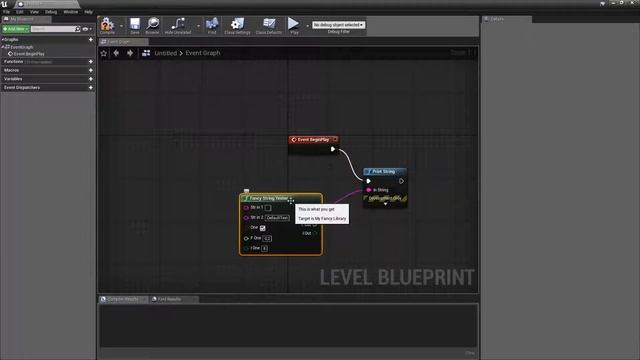
Task: Toggle the One boolean checkbox on the node
Action: (262, 228)
